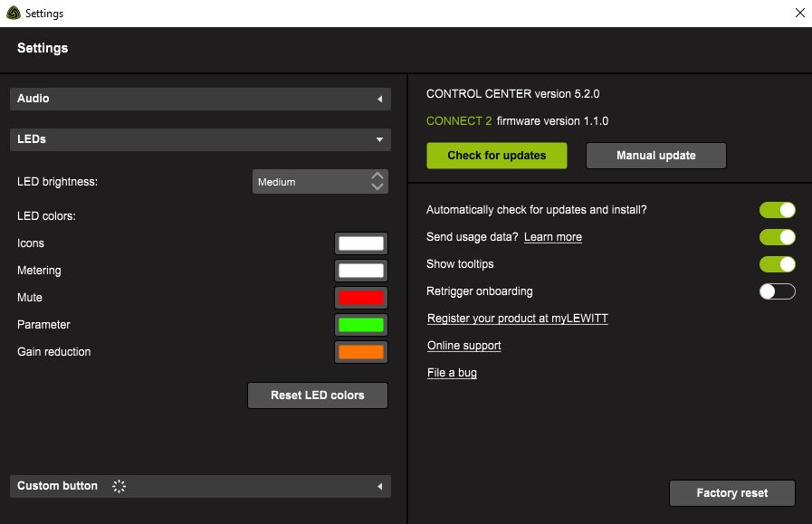Click the LEWITT app logo icon
The height and width of the screenshot is (524, 812).
point(14,13)
